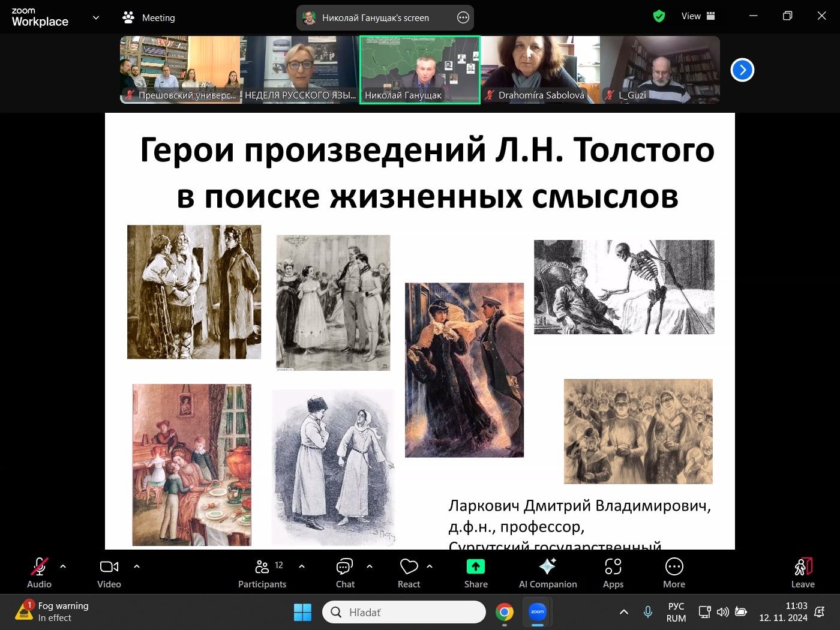840x630 pixels.
Task: Click the Николай Ганущак's screen label
Action: coord(376,17)
